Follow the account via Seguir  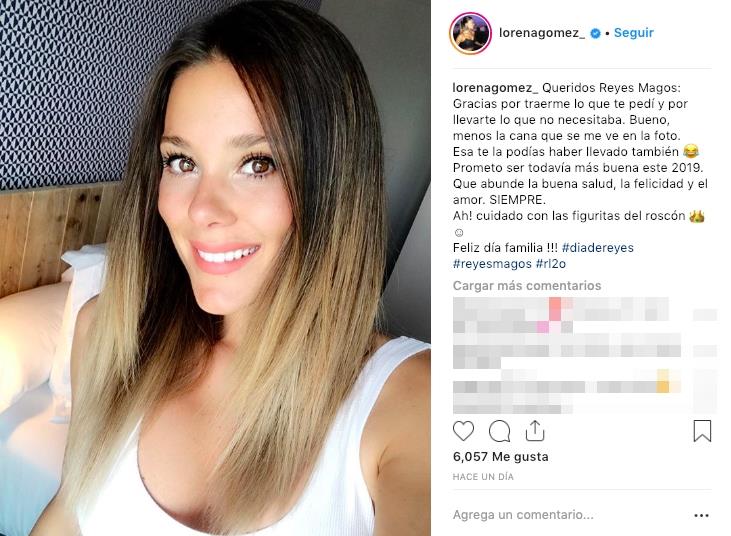point(634,33)
